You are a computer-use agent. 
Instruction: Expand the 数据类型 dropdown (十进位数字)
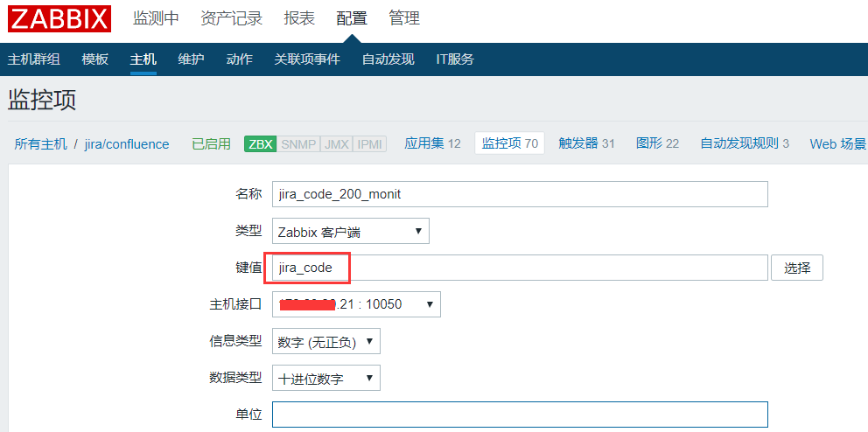point(326,378)
